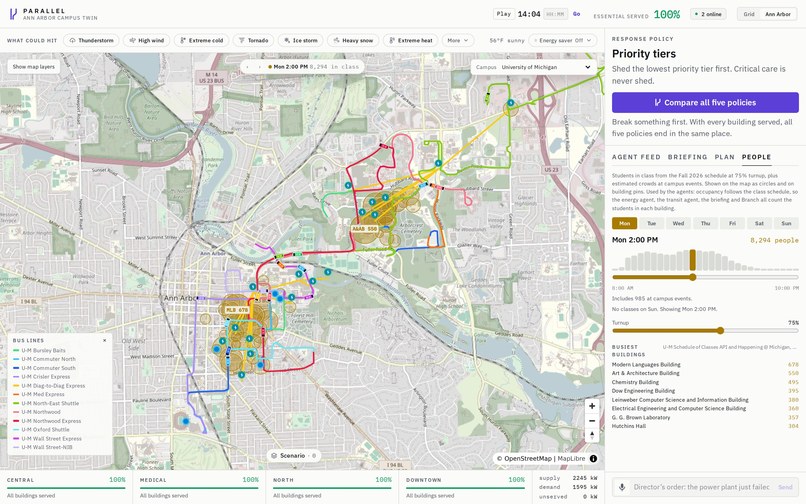806x504 pixels.
Task: Select Sun in the day selector
Action: pos(786,223)
